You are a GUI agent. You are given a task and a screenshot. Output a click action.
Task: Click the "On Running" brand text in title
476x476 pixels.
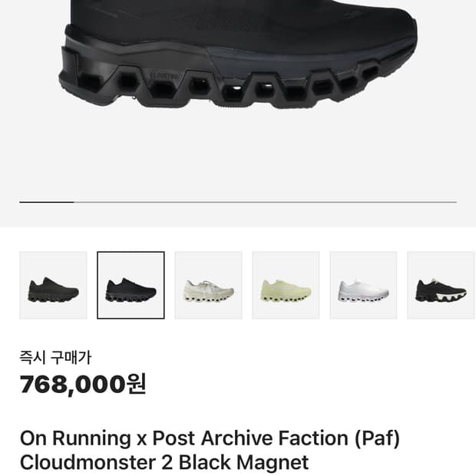pyautogui.click(x=75, y=438)
